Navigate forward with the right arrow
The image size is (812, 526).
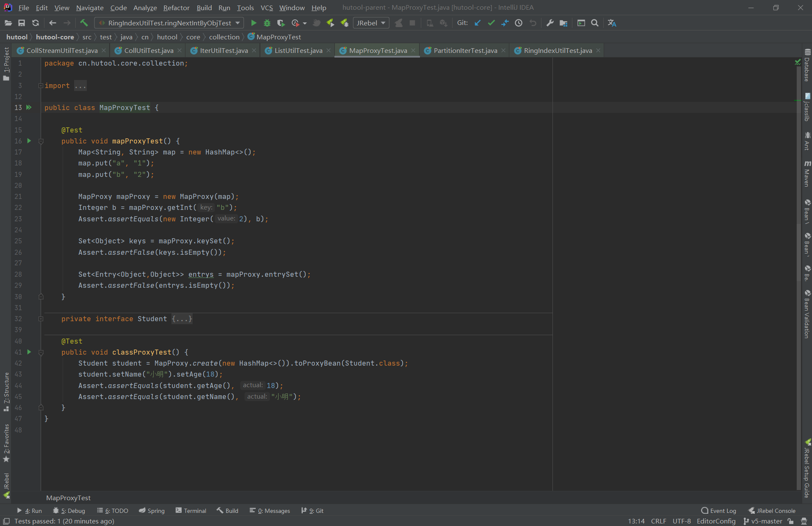point(67,23)
